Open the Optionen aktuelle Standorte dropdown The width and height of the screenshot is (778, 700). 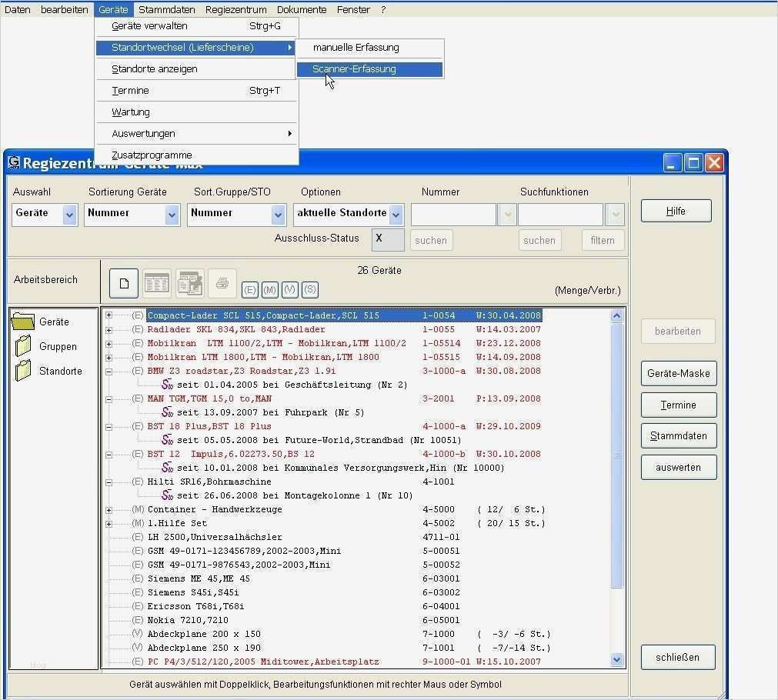(396, 215)
